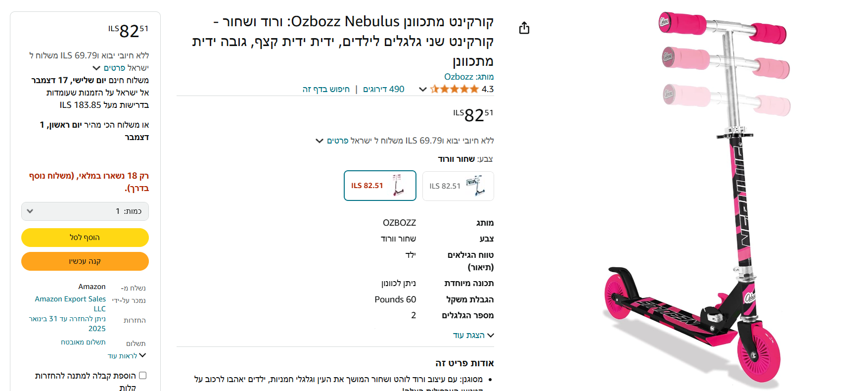
Task: Expand 'הצגת עוד' product details
Action: pyautogui.click(x=473, y=335)
